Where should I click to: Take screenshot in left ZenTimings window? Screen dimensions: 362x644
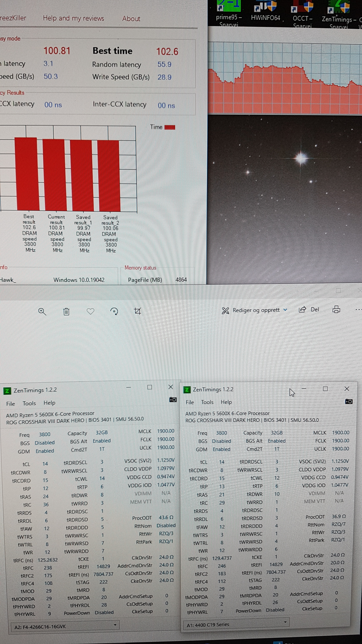(x=173, y=400)
